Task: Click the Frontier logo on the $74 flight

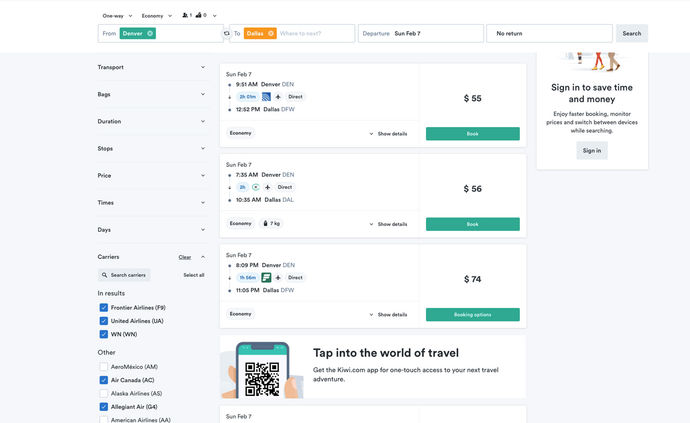Action: coord(266,277)
